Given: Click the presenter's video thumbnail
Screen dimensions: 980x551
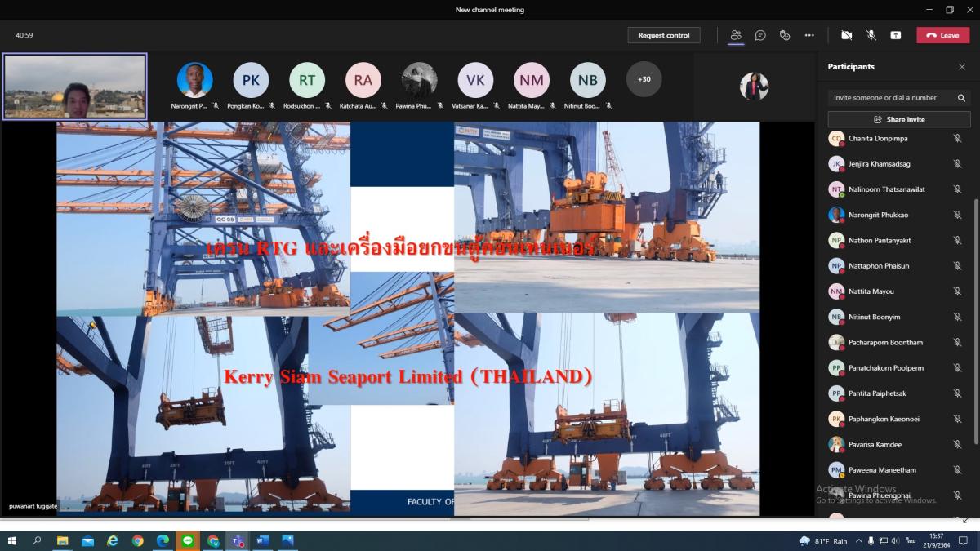Looking at the screenshot, I should [x=75, y=87].
